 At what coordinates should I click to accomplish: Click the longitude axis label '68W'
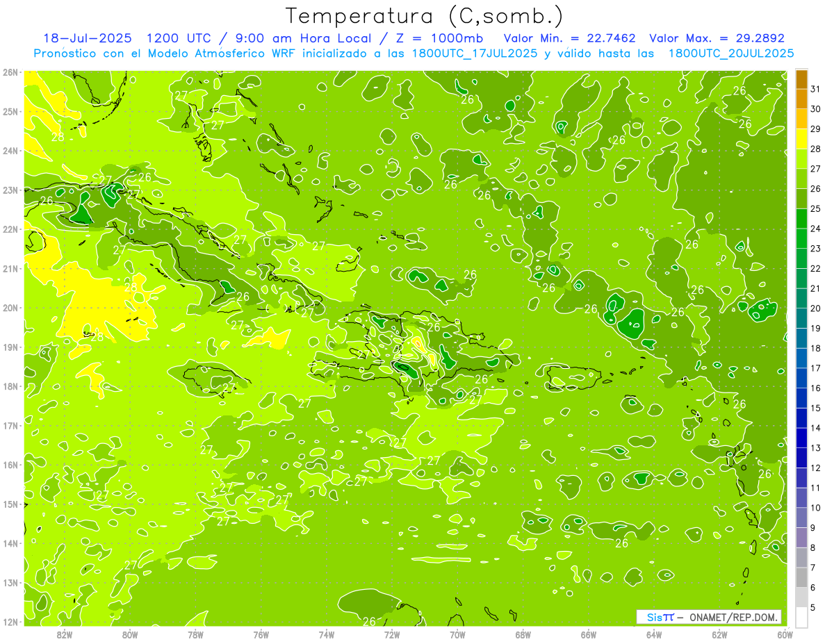coord(523,634)
